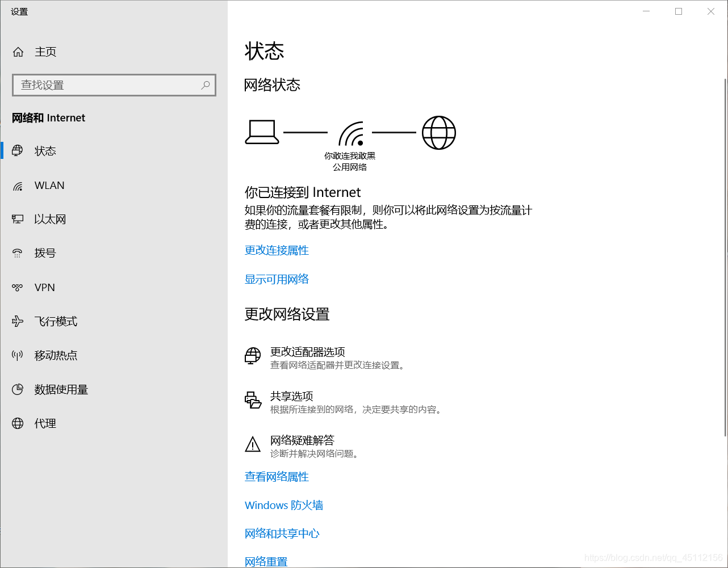Open 拨号 settings page
The width and height of the screenshot is (728, 568).
[114, 253]
